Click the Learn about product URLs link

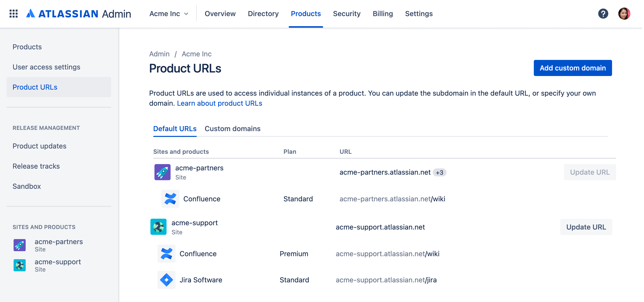tap(219, 103)
